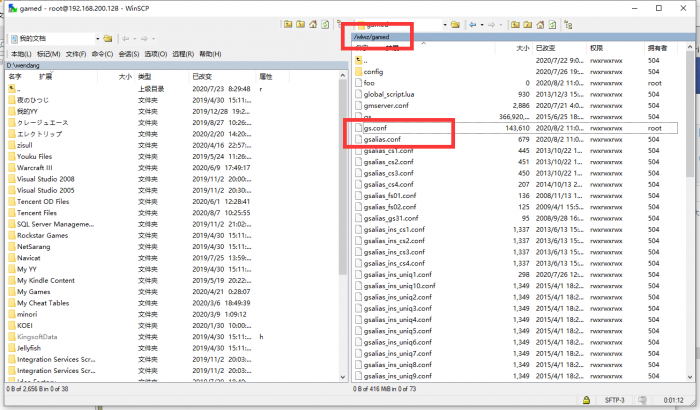The height and width of the screenshot is (410, 700).
Task: Open the 文件(F) menu
Action: (76, 53)
